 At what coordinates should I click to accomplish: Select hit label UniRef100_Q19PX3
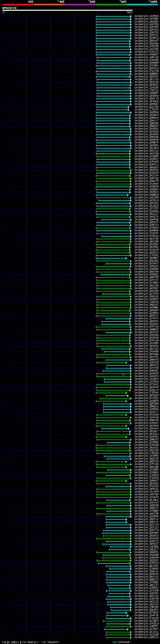(x=146, y=38)
